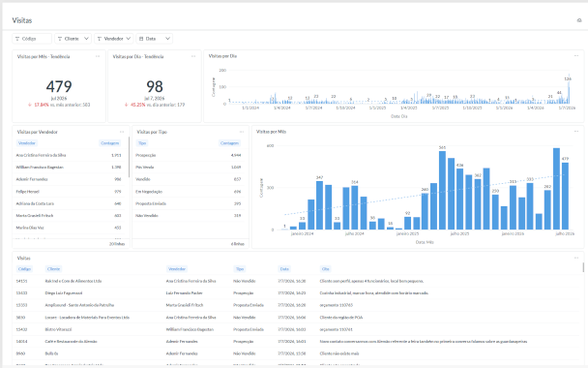
Task: Click the Código column header in Visitas table
Action: click(x=24, y=269)
